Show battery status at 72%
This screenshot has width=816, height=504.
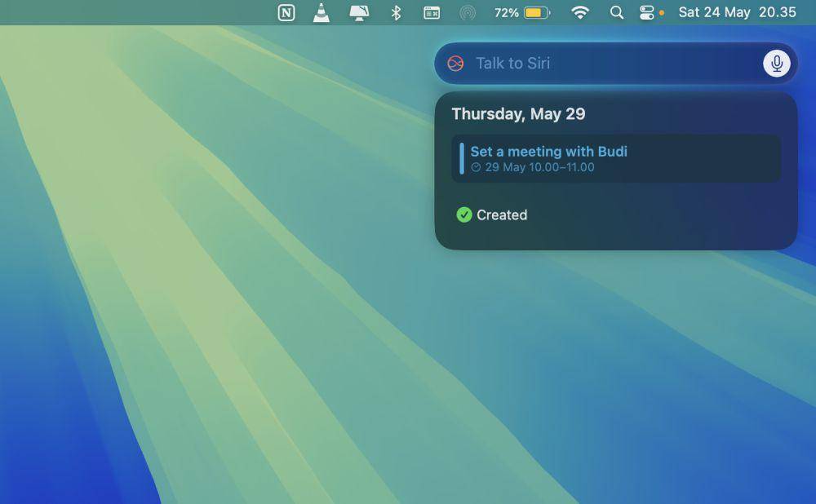coord(522,12)
